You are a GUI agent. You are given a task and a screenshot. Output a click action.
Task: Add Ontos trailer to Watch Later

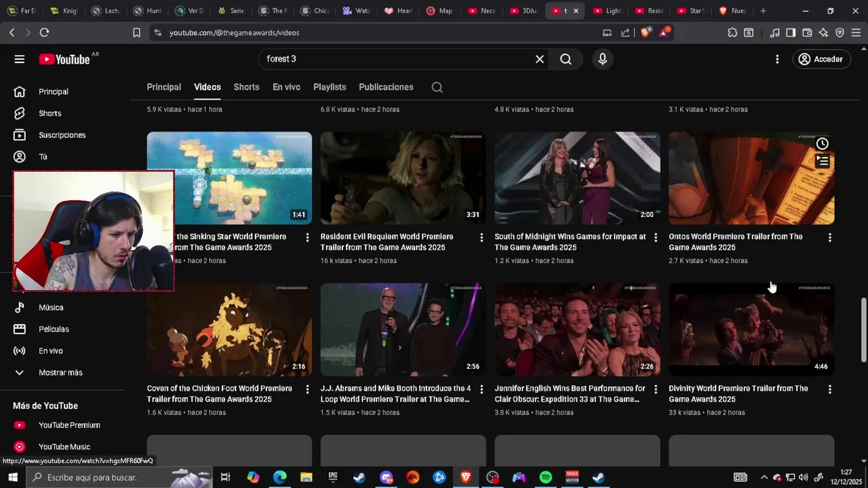pyautogui.click(x=822, y=144)
